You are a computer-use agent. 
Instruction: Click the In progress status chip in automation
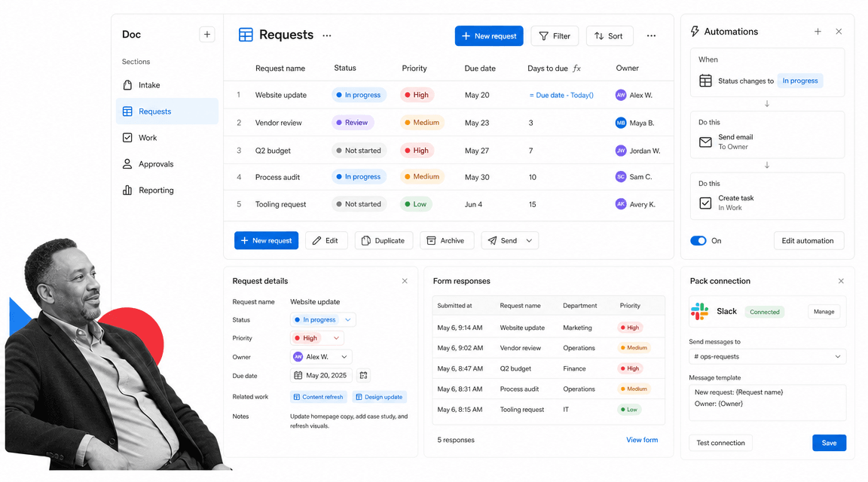point(800,81)
